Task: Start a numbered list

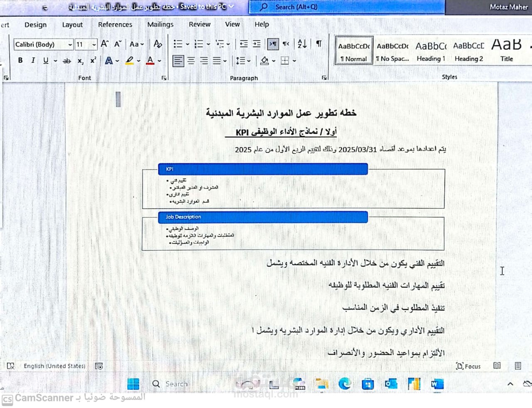Action: coord(199,44)
